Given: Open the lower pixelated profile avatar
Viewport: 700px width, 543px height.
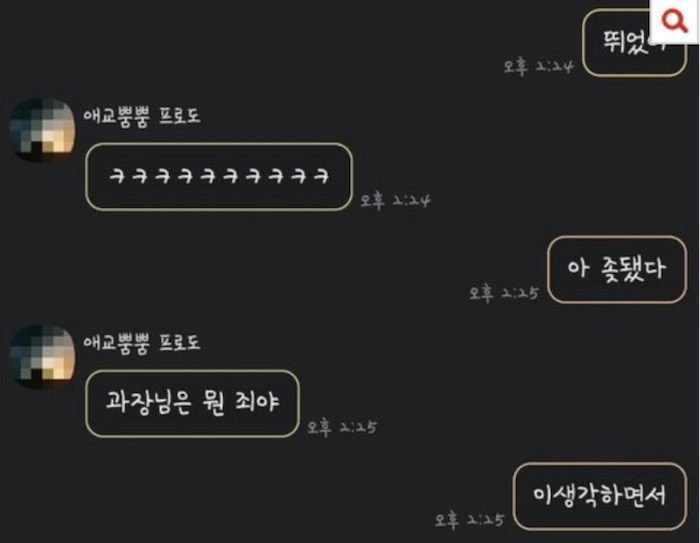Looking at the screenshot, I should pyautogui.click(x=42, y=357).
